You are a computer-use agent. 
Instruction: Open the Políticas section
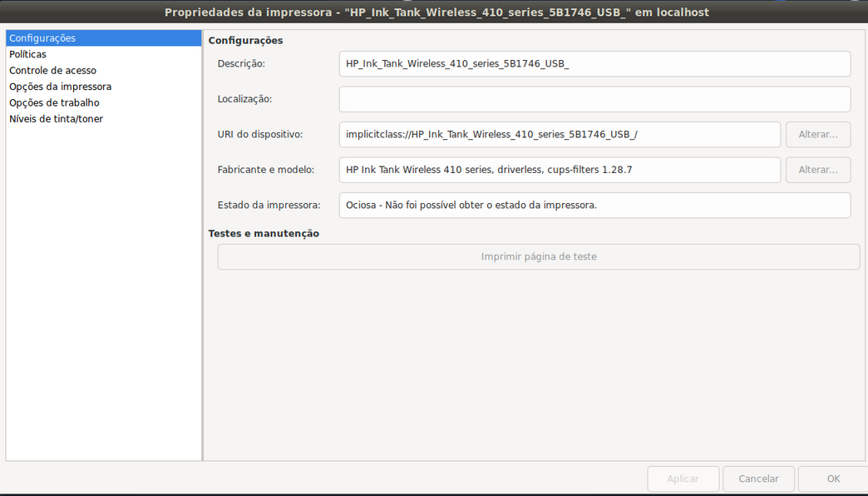click(104, 54)
